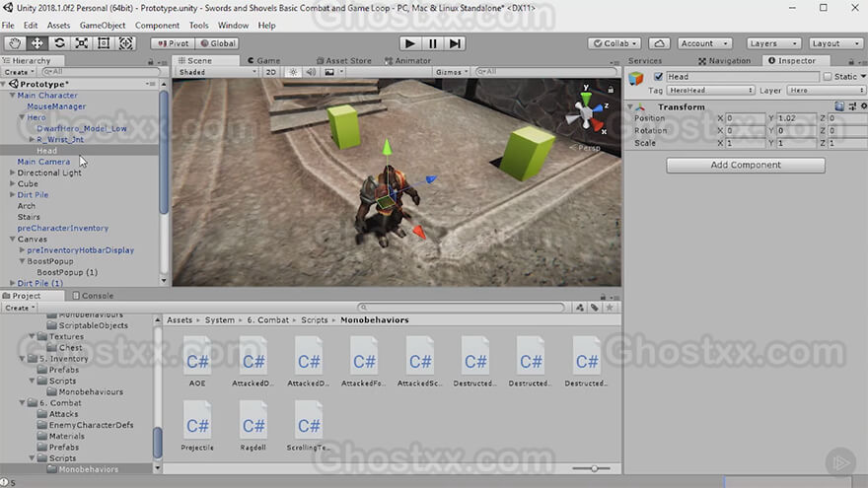
Task: Toggle scene lighting icon
Action: point(293,72)
